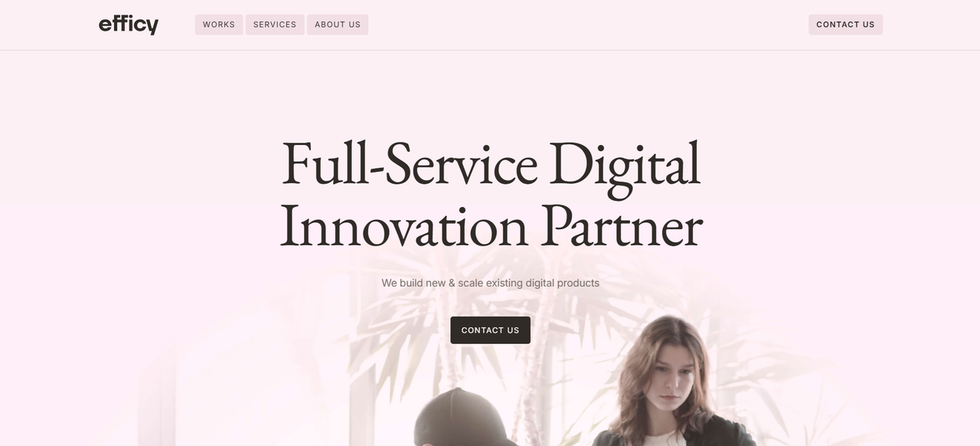Click the black cap in the hero image

[458, 418]
